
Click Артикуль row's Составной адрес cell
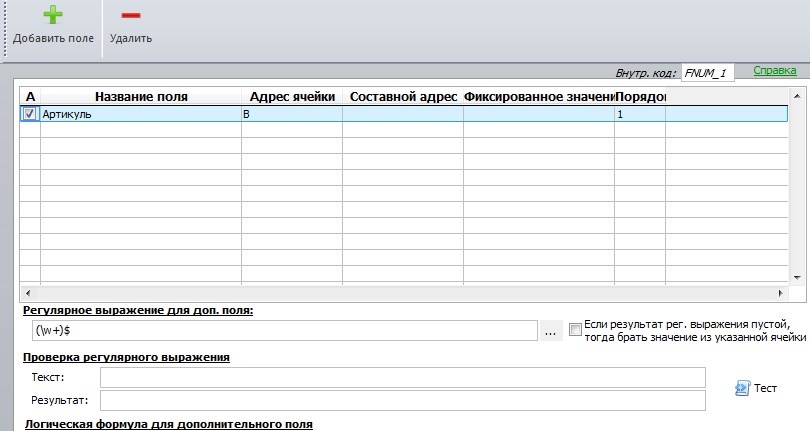[402, 114]
